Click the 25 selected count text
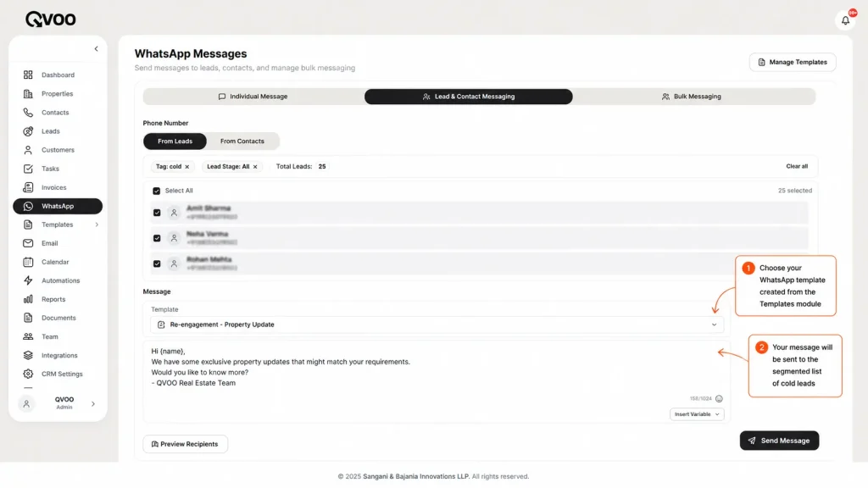 pos(795,191)
